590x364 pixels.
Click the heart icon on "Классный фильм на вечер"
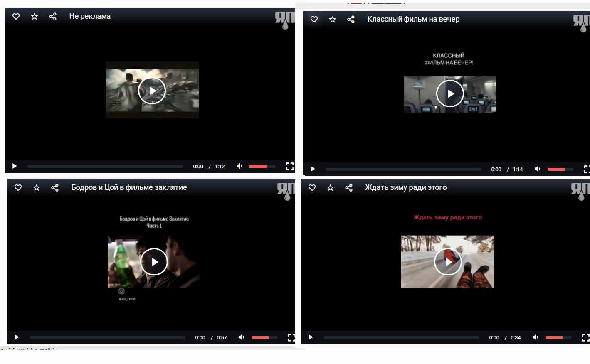tap(314, 19)
